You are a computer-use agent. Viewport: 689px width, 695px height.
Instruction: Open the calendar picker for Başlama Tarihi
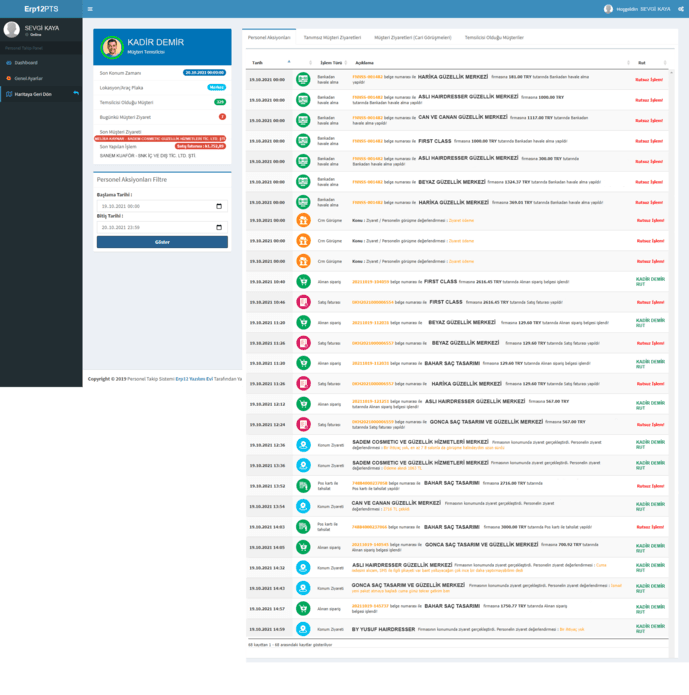pos(219,206)
